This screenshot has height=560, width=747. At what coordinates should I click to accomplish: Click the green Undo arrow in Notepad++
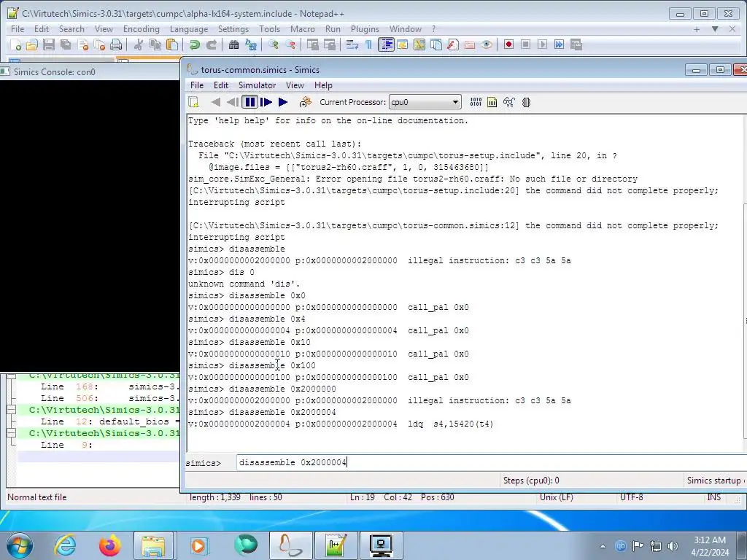[194, 44]
